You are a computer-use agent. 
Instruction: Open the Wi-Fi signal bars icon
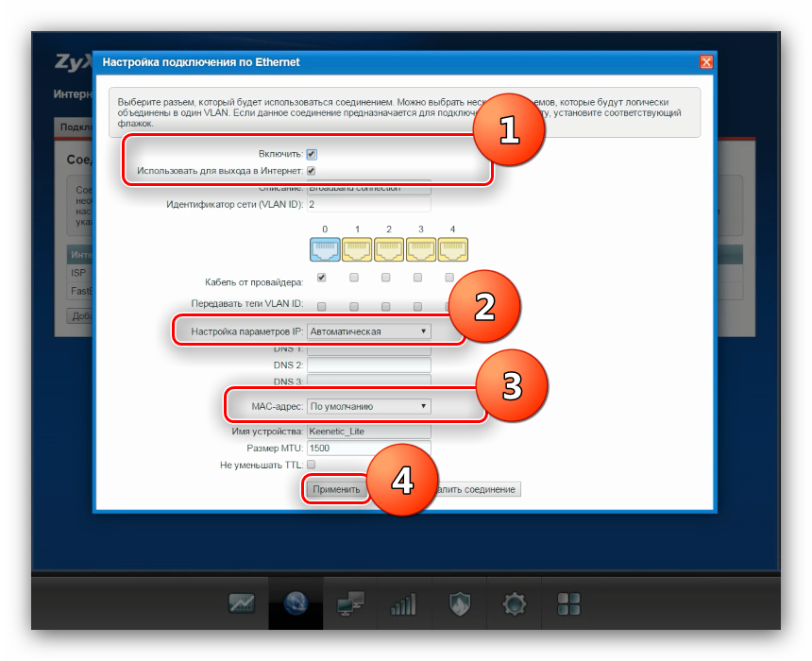point(403,604)
